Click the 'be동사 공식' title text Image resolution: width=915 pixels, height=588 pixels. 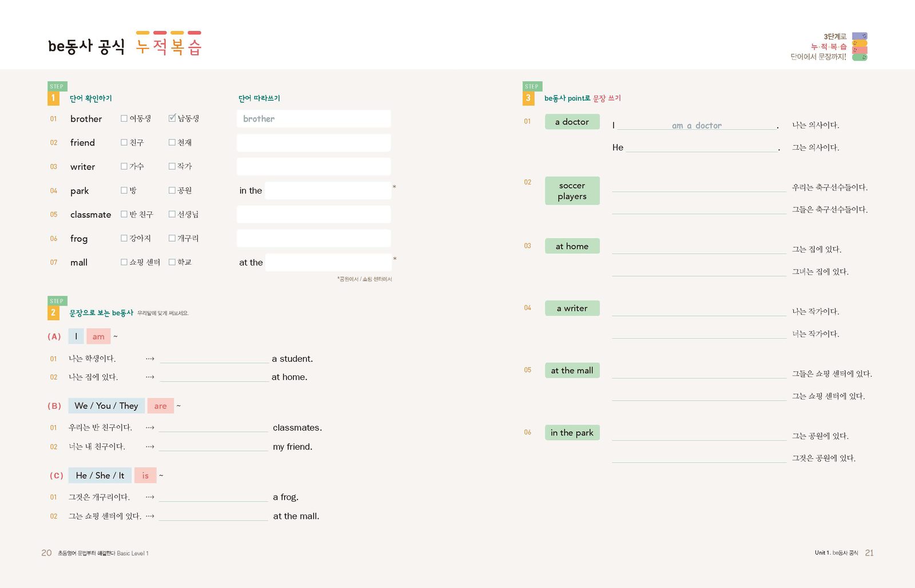coord(86,46)
